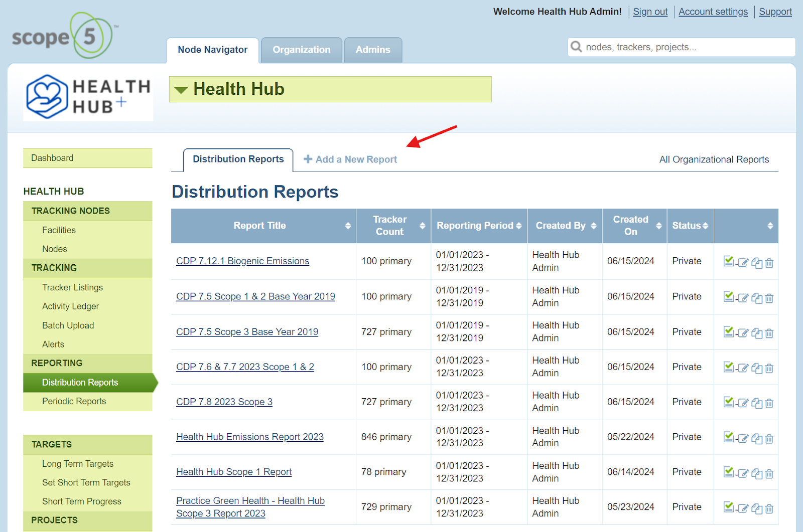Screen dimensions: 803x532
Task: Open the Support link
Action: [775, 12]
